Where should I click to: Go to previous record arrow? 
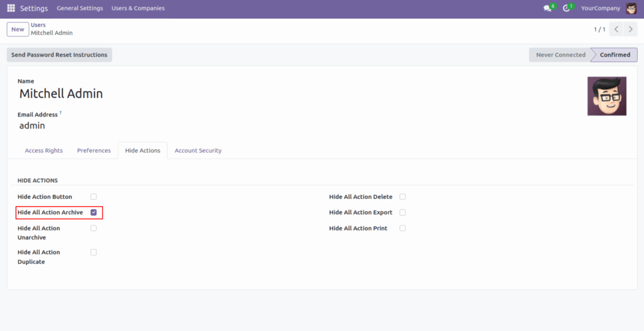coord(616,29)
